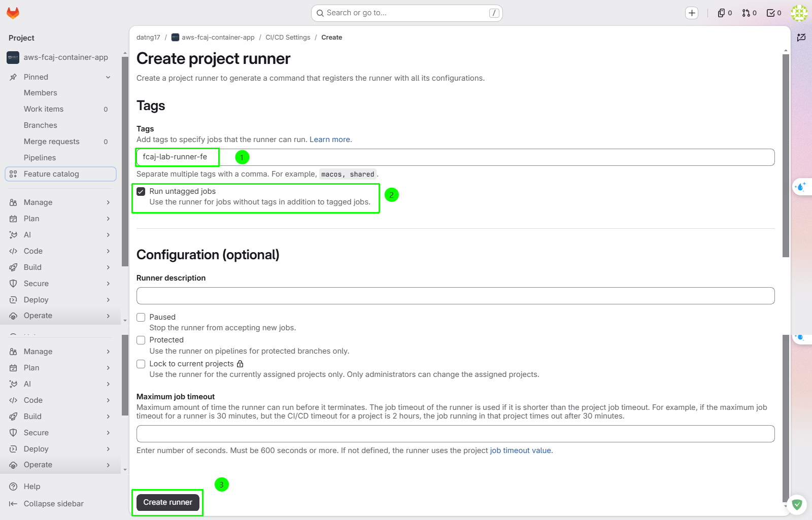This screenshot has width=812, height=520.
Task: Click the Collapse sidebar arrow icon
Action: (13, 504)
